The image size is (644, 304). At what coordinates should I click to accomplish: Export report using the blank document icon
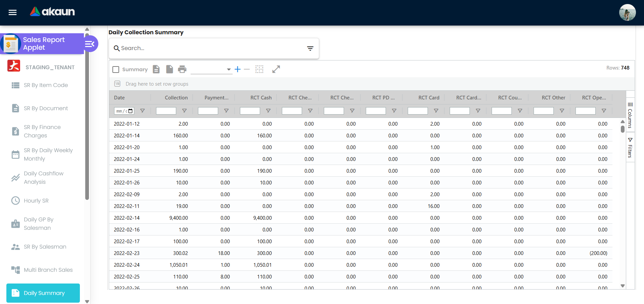(x=169, y=69)
